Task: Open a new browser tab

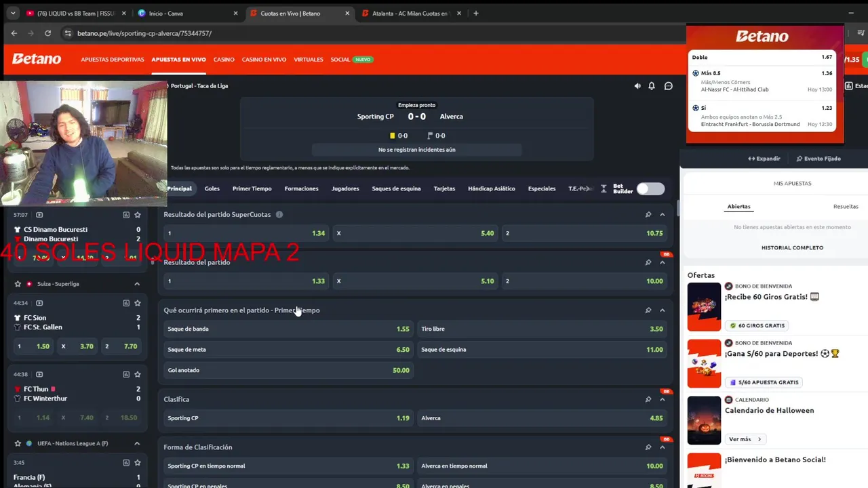Action: click(x=476, y=13)
